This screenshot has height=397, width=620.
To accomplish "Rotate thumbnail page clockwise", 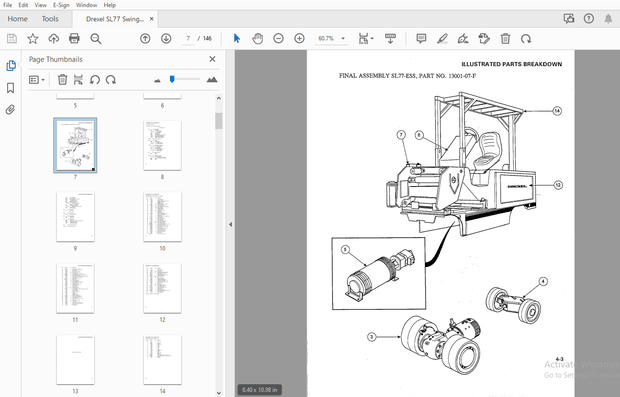I will click(x=111, y=79).
